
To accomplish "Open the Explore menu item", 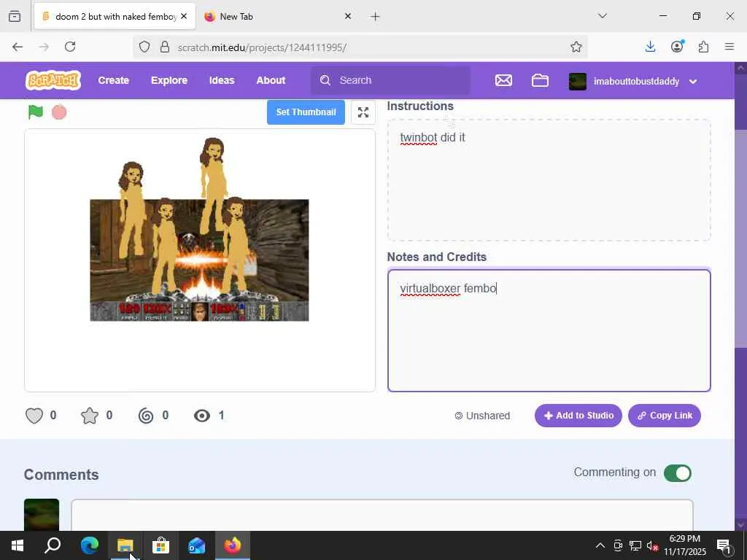I will [169, 80].
